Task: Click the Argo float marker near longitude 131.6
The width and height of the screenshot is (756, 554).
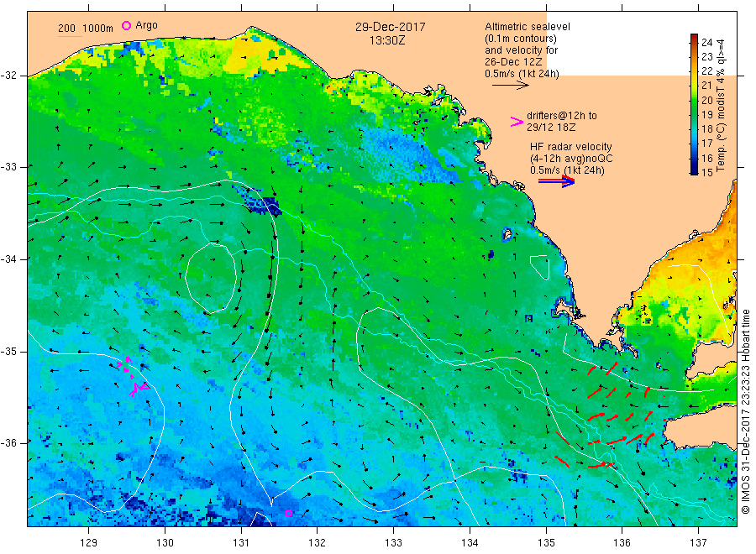Action: click(x=288, y=513)
